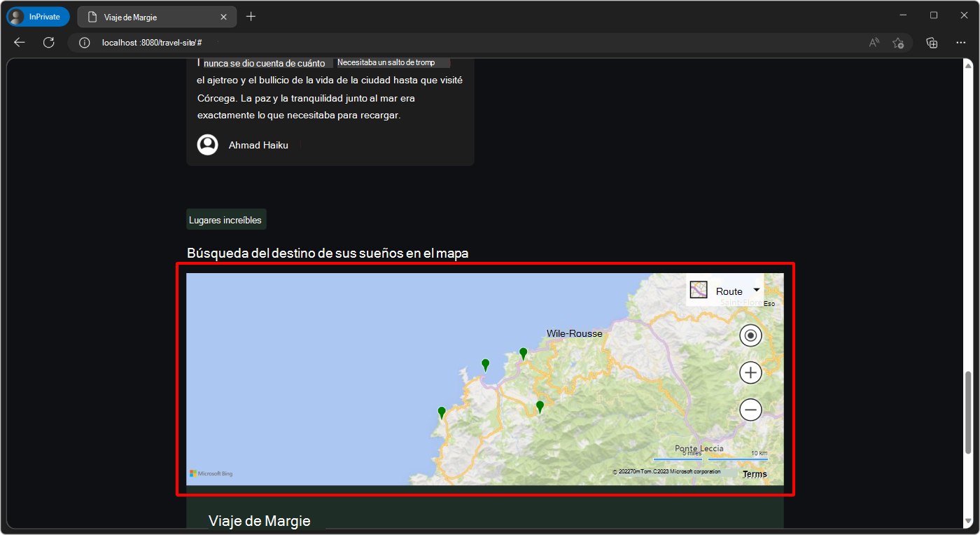Zoom in with the map plus button
This screenshot has height=535, width=980.
point(750,372)
